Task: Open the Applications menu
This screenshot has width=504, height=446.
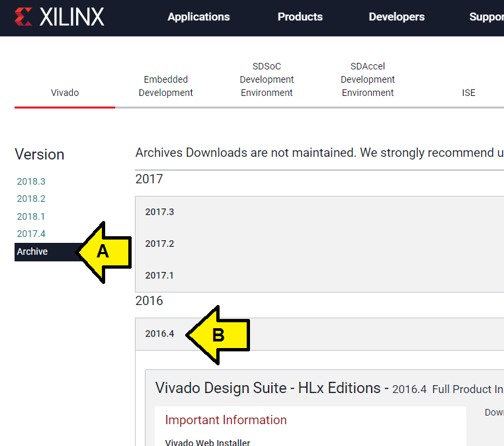Action: click(198, 17)
